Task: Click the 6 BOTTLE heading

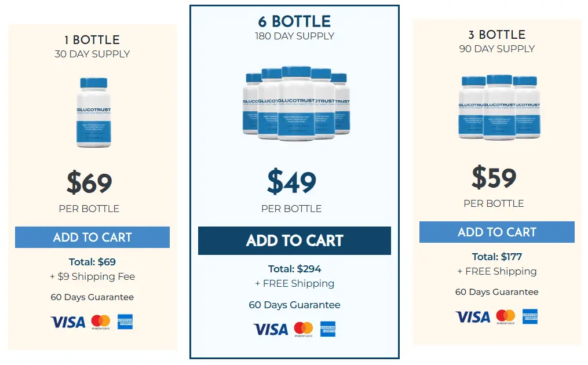Action: pyautogui.click(x=294, y=21)
